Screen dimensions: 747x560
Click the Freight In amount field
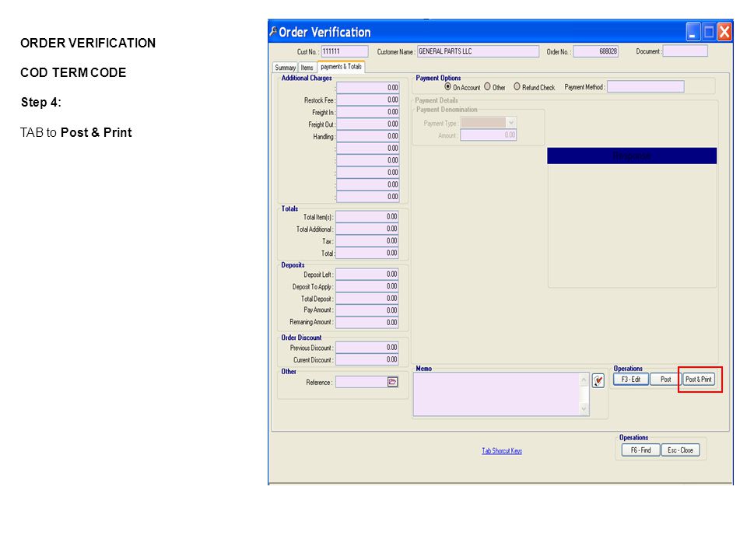[367, 112]
